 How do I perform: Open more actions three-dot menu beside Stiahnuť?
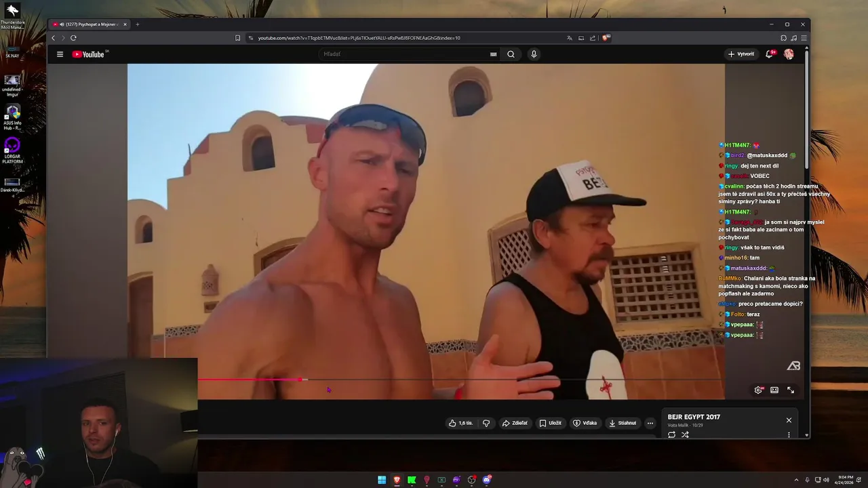click(x=650, y=423)
